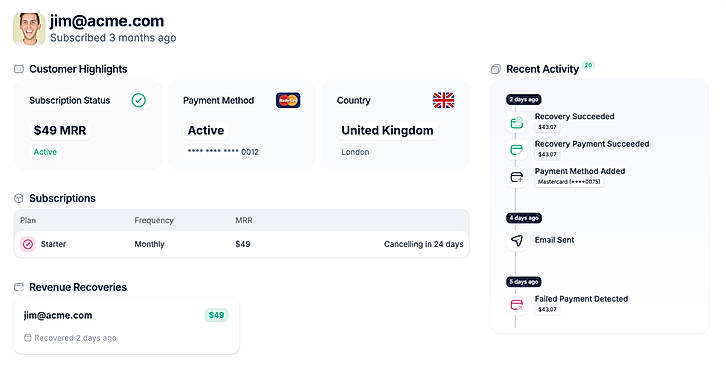
Task: Click the Recent Activity count badge
Action: pos(588,65)
